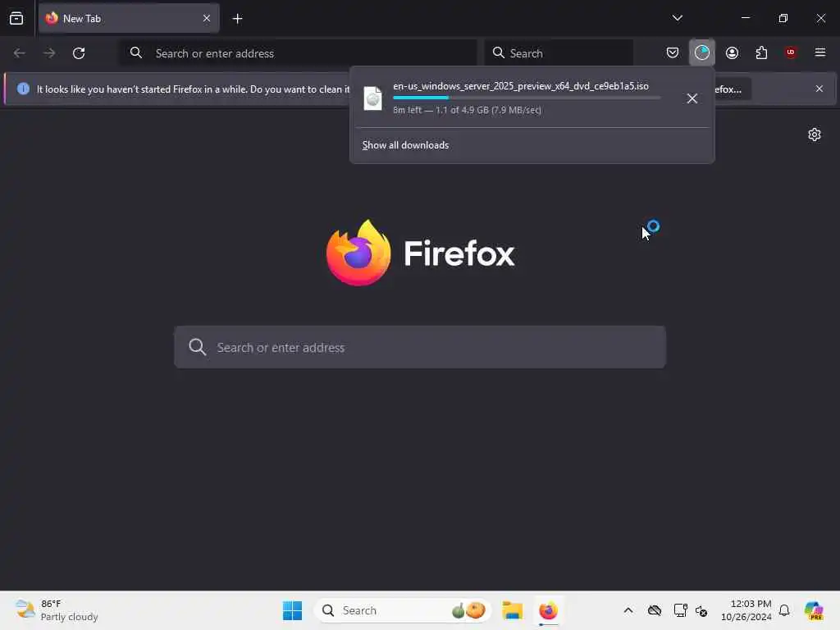Open the Windows Start menu
This screenshot has height=630, width=840.
(x=292, y=610)
